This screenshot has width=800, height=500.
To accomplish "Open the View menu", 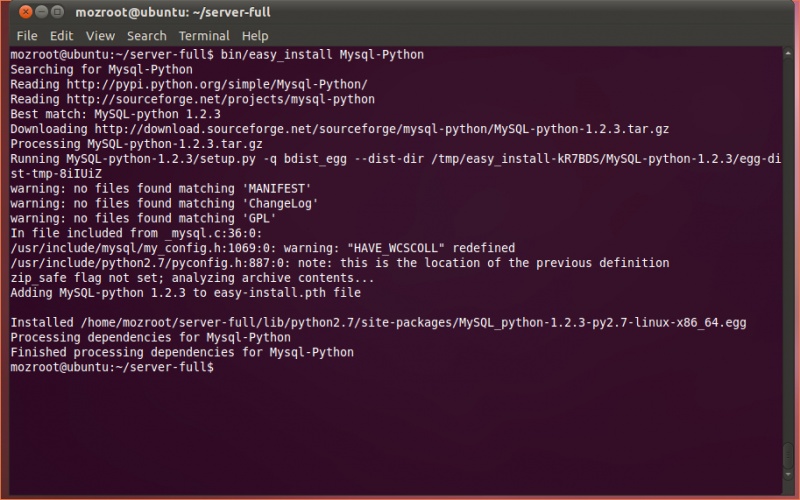I will click(100, 36).
